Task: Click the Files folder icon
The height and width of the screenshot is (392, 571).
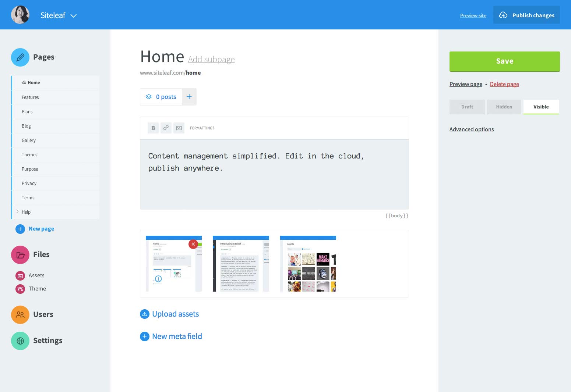Action: [x=20, y=255]
